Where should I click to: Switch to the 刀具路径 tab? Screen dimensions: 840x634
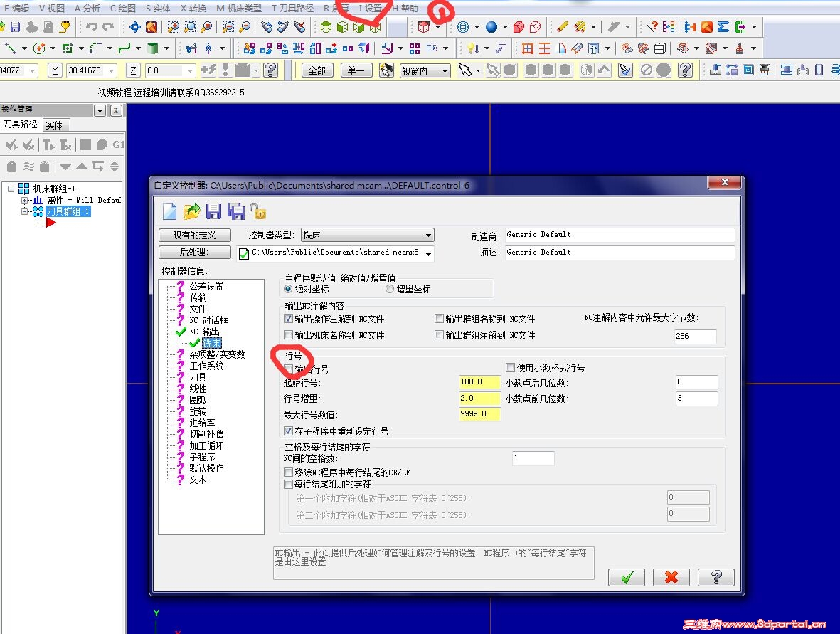pos(21,125)
